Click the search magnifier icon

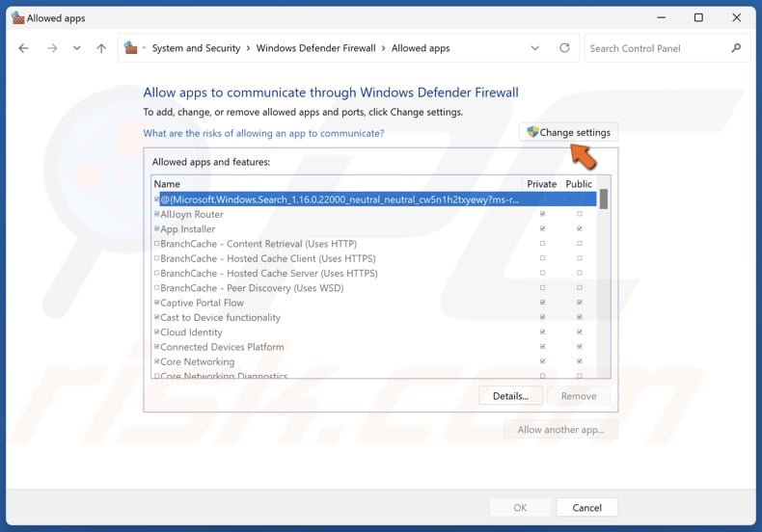coord(736,48)
